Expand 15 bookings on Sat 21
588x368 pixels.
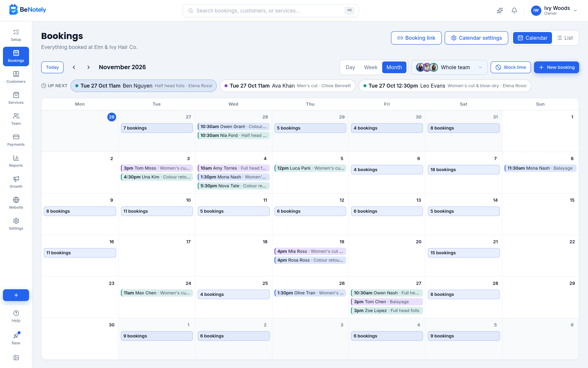point(463,253)
